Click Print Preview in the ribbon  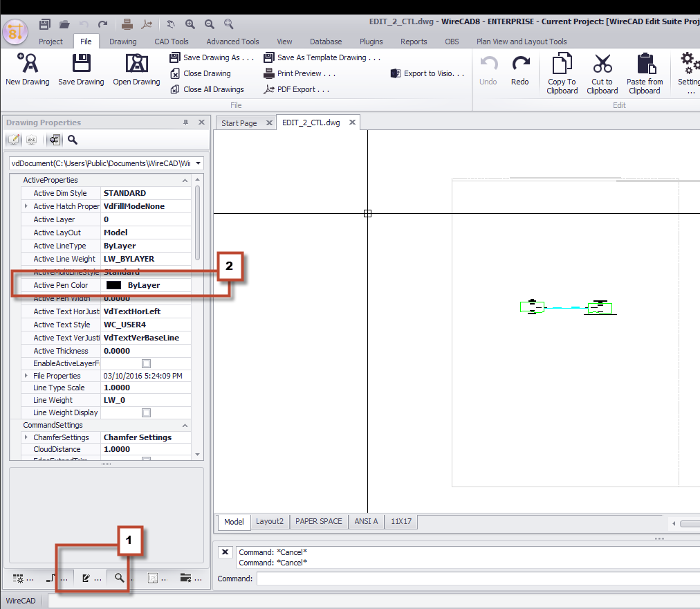[x=299, y=74]
